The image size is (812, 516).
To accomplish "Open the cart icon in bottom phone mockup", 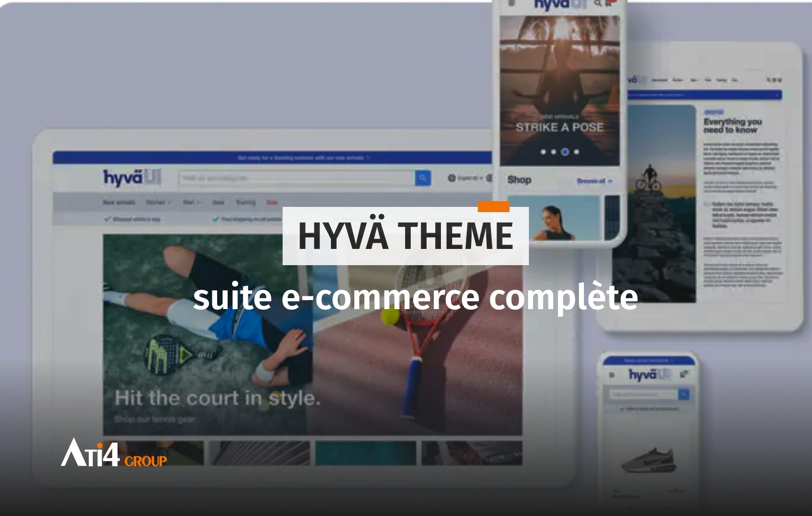I will coord(684,375).
